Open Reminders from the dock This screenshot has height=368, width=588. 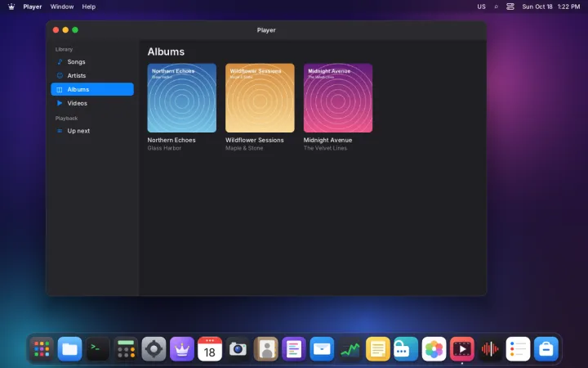pyautogui.click(x=518, y=349)
